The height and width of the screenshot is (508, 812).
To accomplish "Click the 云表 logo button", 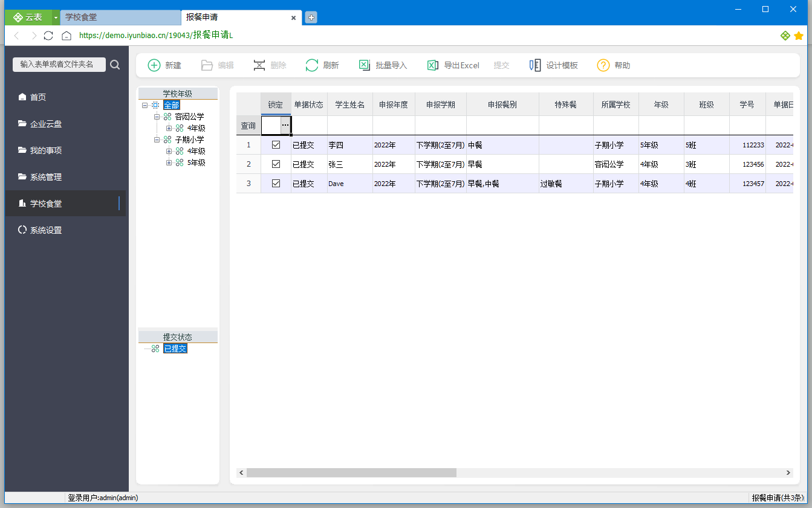I will [x=28, y=18].
